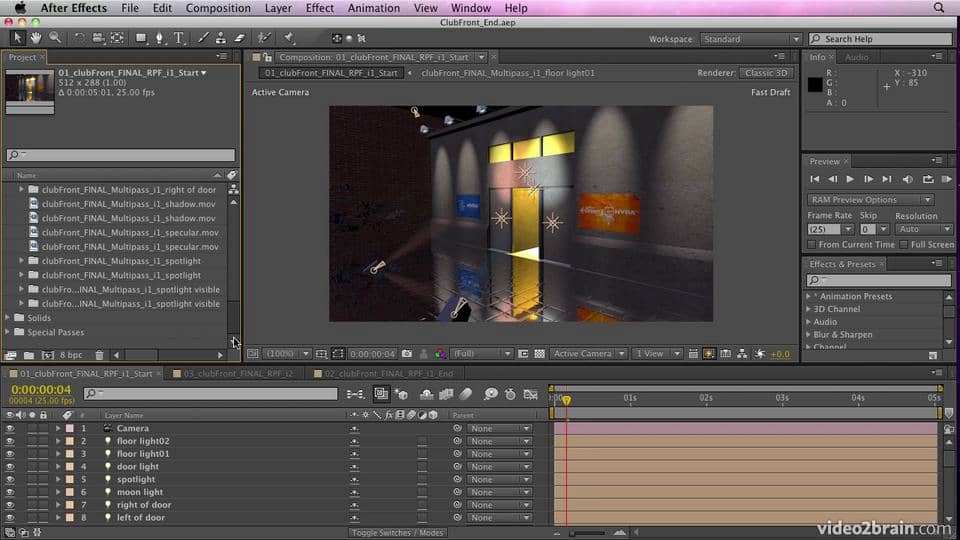Click the Play button in Preview panel
This screenshot has height=540, width=960.
(850, 179)
